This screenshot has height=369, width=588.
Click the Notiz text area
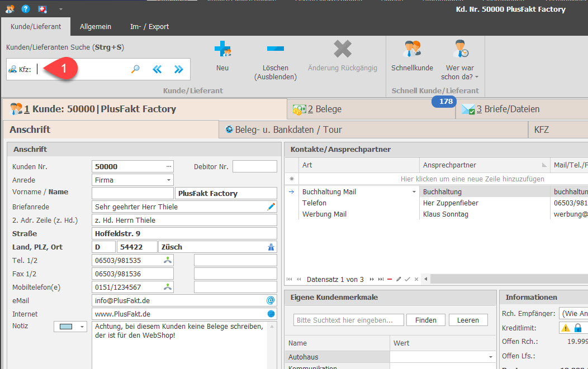pos(179,344)
